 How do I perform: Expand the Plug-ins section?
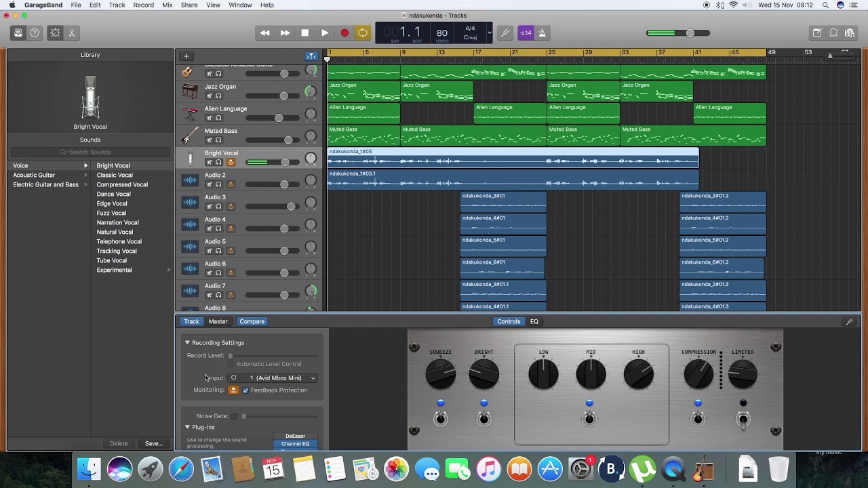point(188,427)
